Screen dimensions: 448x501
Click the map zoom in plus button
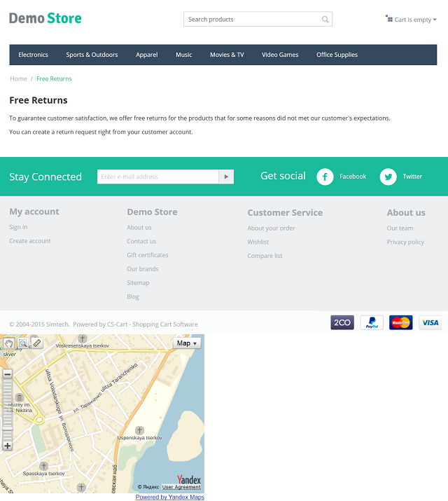pos(7,446)
